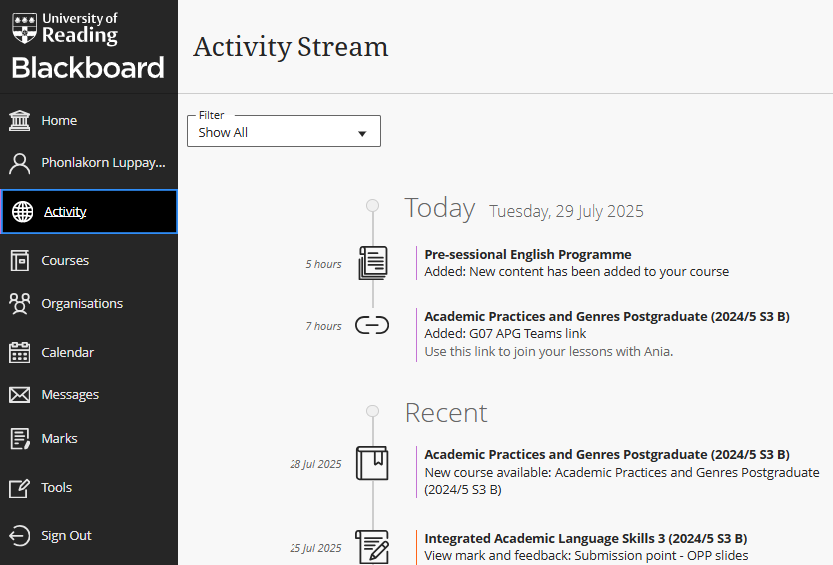Click the user profile person icon
Image resolution: width=833 pixels, height=565 pixels.
[20, 163]
